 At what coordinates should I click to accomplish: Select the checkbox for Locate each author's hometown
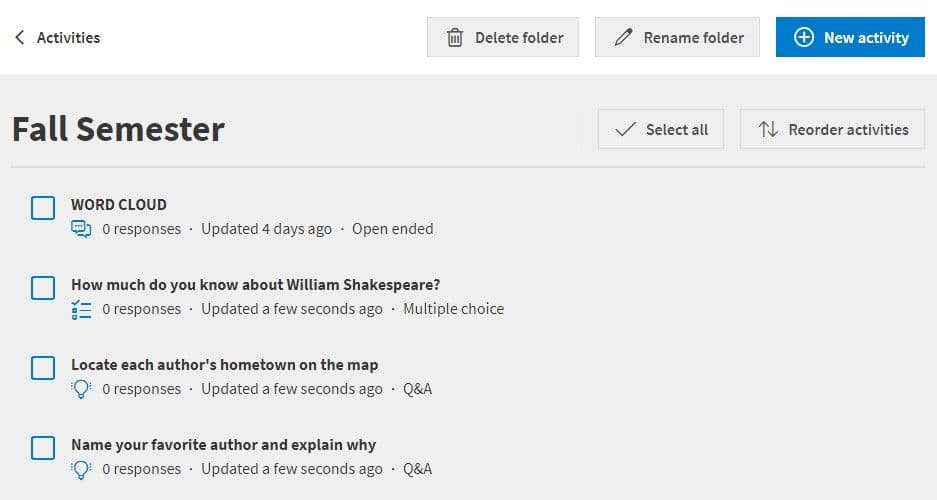click(43, 368)
